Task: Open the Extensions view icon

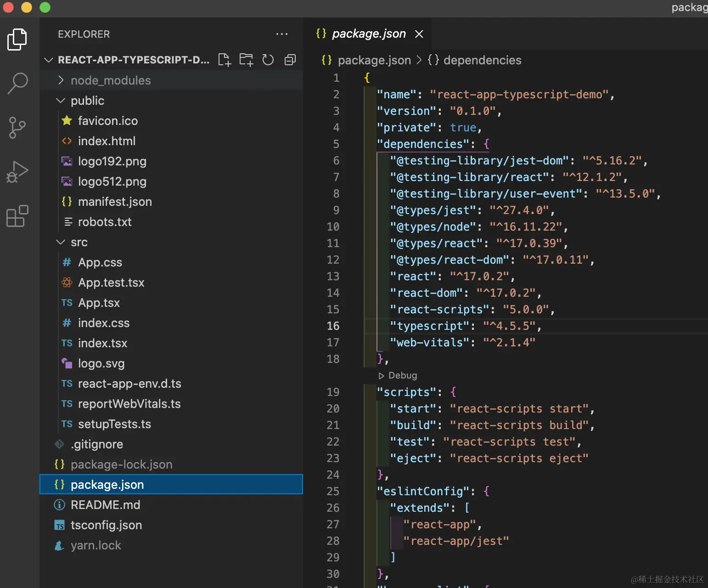Action: coord(17,216)
